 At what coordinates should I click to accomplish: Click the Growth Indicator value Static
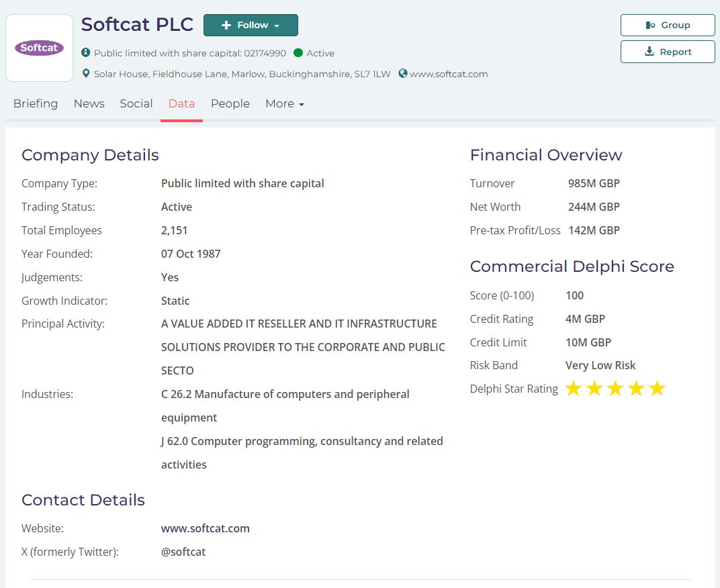175,301
